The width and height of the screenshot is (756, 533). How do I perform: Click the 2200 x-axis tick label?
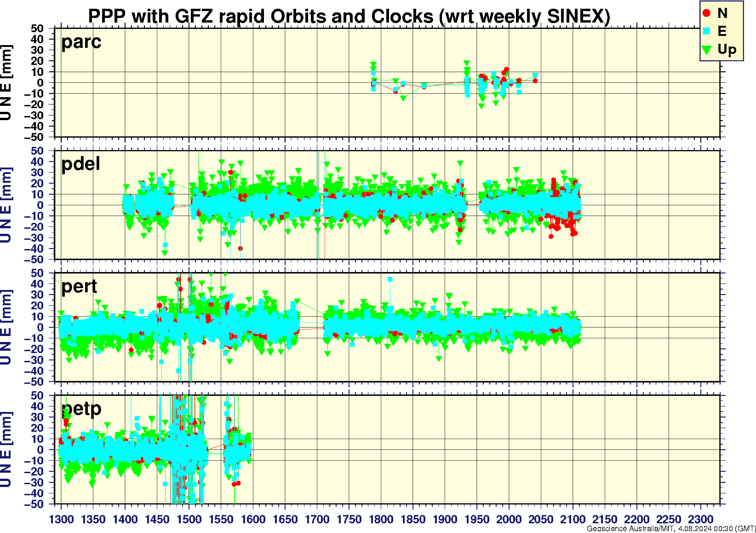(636, 519)
